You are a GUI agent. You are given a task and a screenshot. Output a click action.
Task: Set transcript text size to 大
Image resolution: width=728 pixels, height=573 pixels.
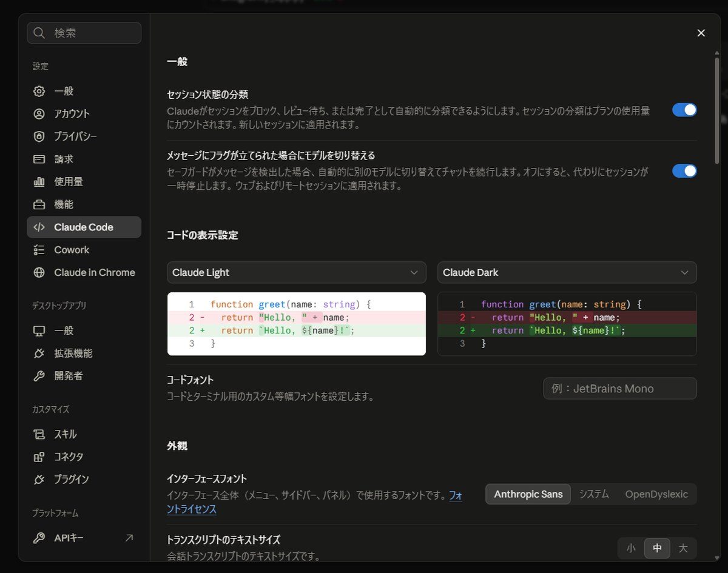point(683,548)
